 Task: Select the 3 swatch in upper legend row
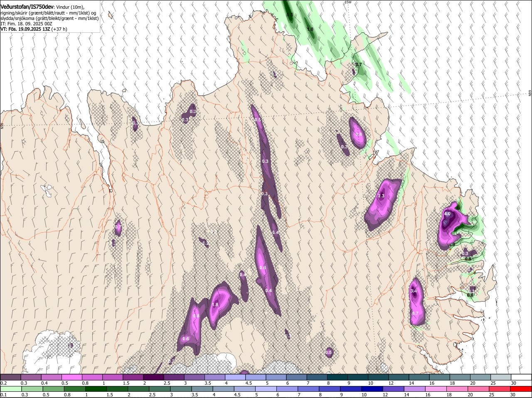(195, 377)
